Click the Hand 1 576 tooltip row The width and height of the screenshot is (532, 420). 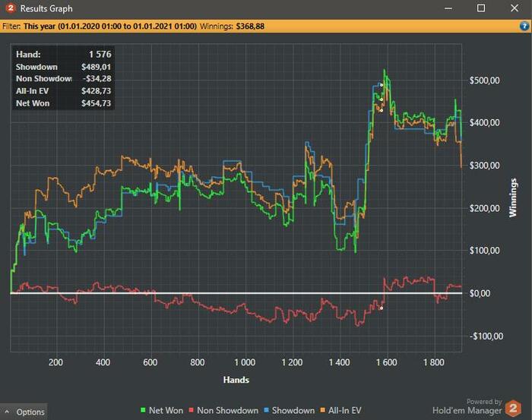pyautogui.click(x=63, y=54)
